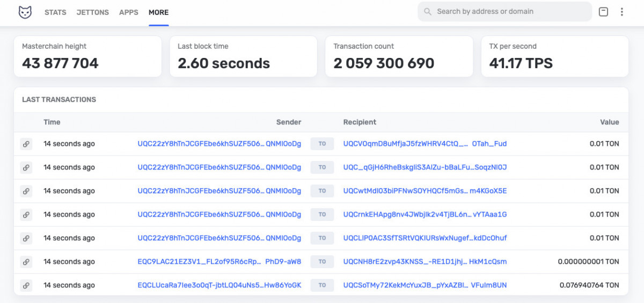Open link icon for sender EQC9LAC21EZ3V1 row
This screenshot has width=644, height=303.
tap(26, 262)
